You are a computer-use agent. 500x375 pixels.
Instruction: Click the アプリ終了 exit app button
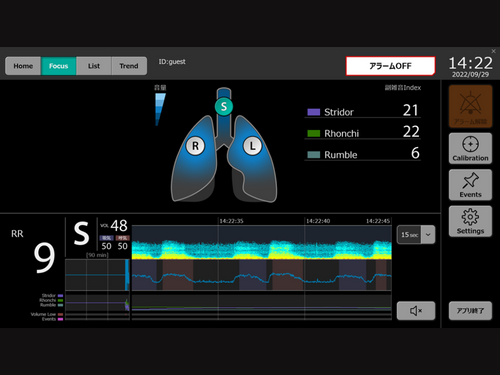(470, 311)
